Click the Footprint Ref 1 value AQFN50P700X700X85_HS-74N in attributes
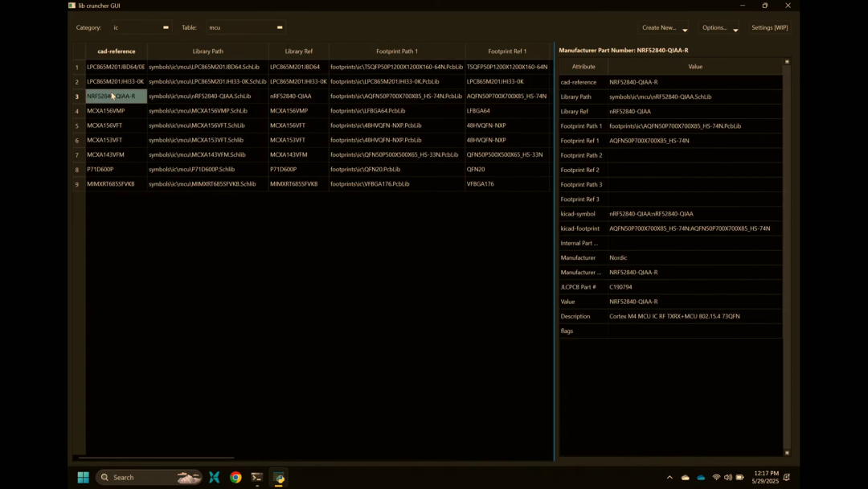868x489 pixels. [695, 141]
